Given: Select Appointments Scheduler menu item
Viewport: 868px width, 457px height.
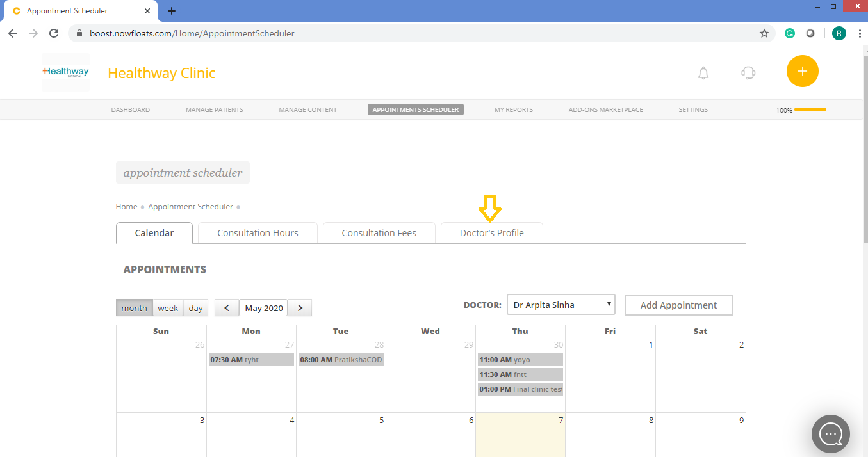Looking at the screenshot, I should [416, 109].
